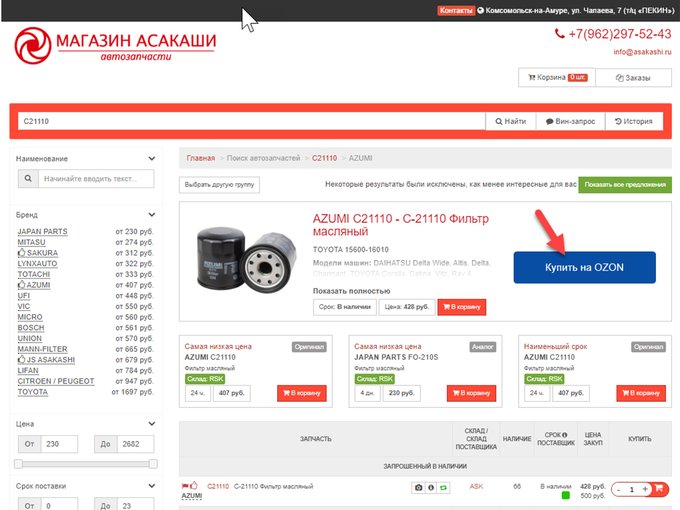Filter by brand LIFAN
The height and width of the screenshot is (510, 680).
[x=28, y=371]
